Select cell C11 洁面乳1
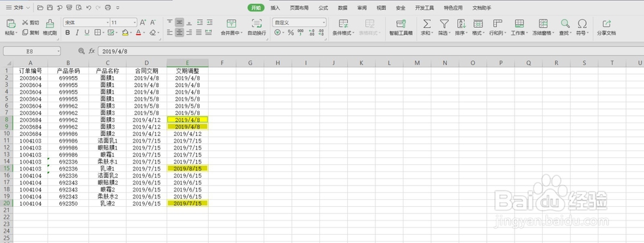The height and width of the screenshot is (243, 644). [x=108, y=141]
